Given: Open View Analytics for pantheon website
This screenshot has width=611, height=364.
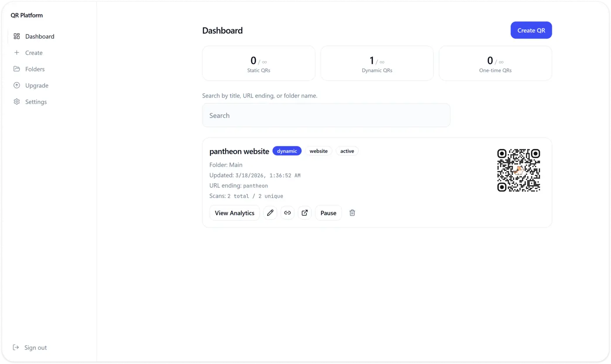Looking at the screenshot, I should 234,213.
